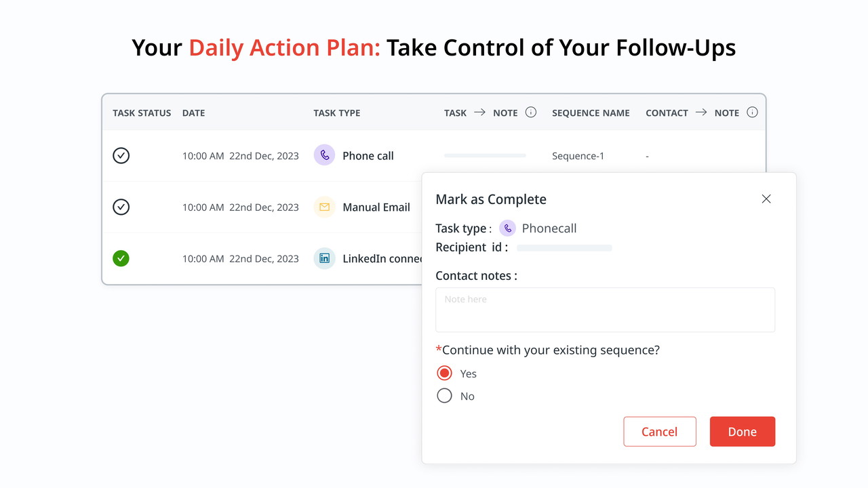Click the red Done button

coord(742,432)
